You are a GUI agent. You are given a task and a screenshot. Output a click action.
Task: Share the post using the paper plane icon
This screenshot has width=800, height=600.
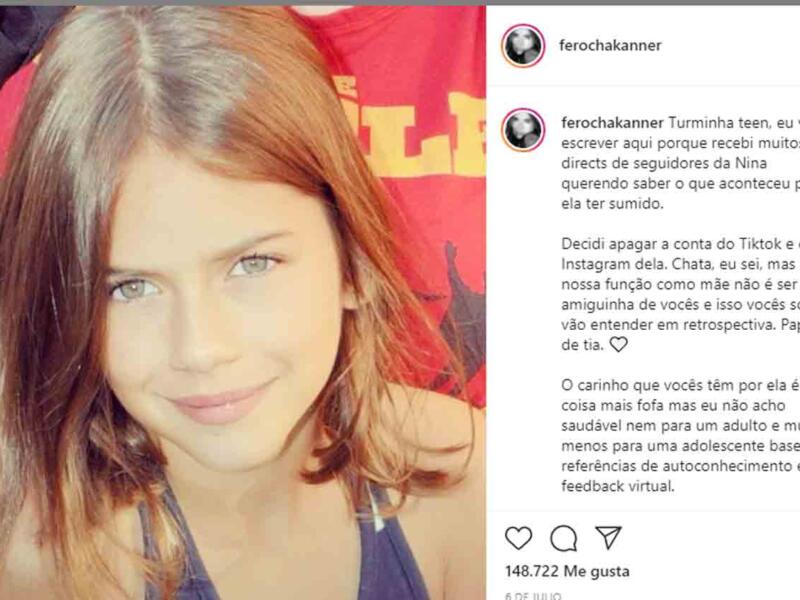pyautogui.click(x=608, y=537)
